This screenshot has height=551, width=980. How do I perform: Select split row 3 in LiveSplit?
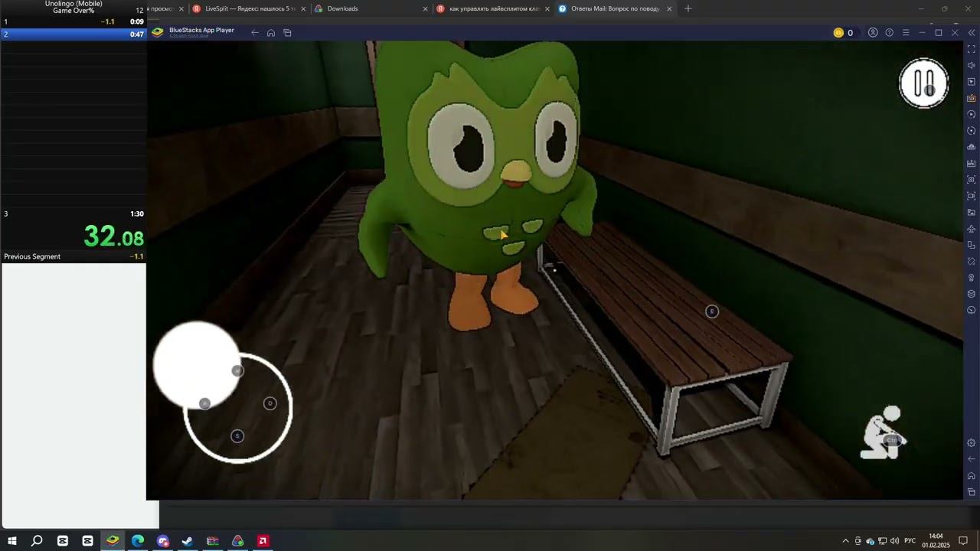point(73,214)
